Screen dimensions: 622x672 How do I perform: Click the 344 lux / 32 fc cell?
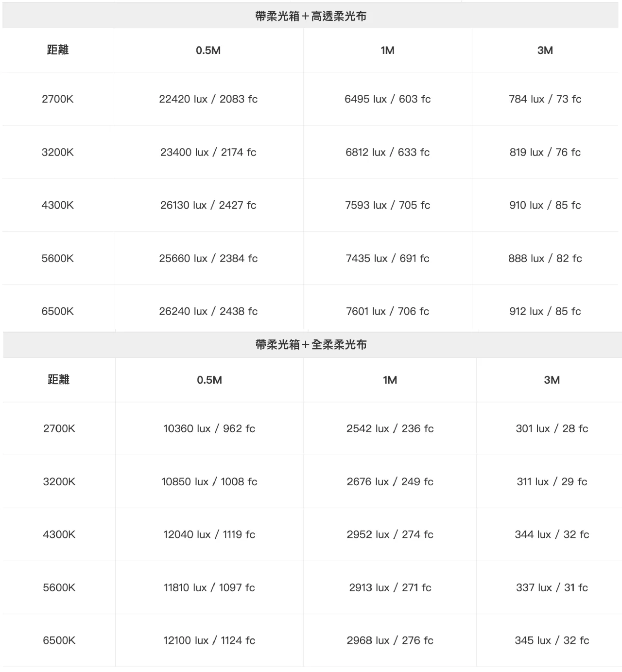(x=552, y=534)
